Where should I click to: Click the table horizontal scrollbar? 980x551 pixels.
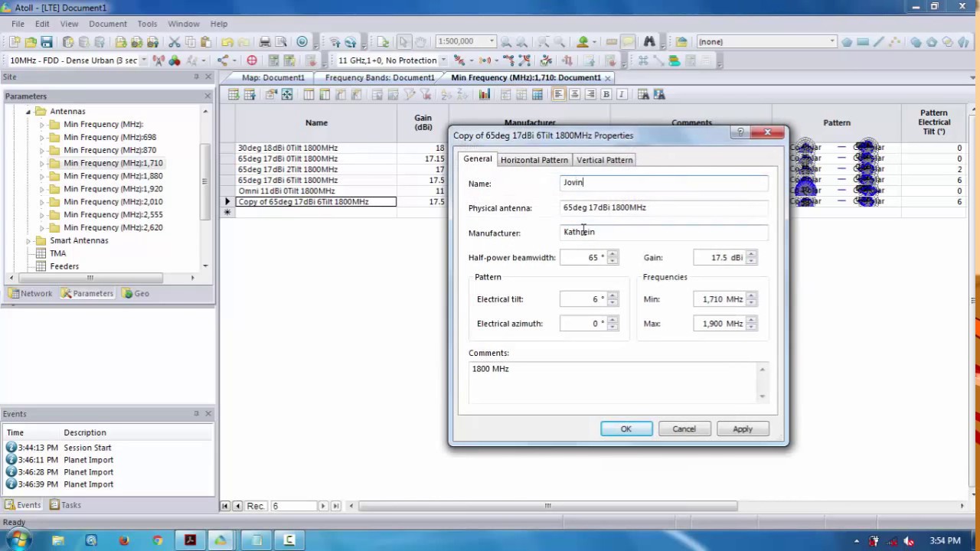[x=547, y=506]
